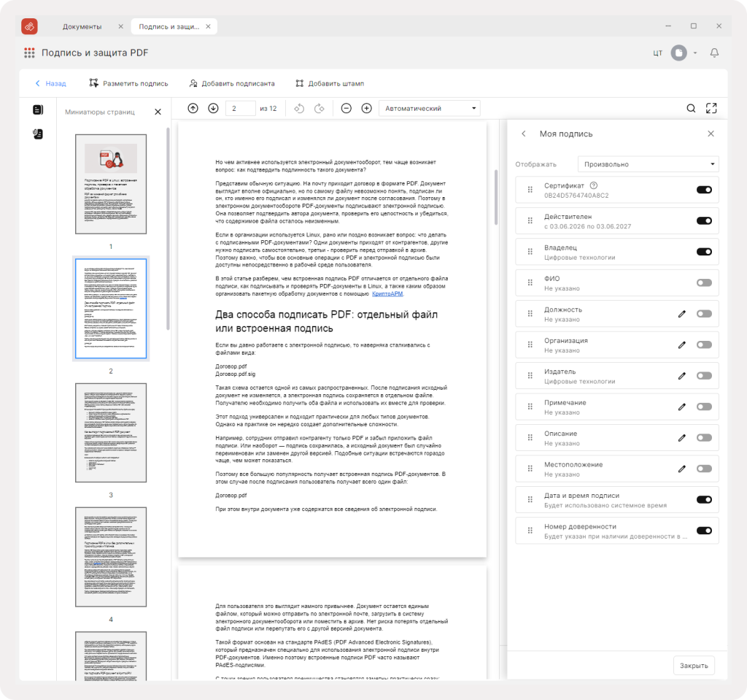Open document search magnifier icon

[x=691, y=108]
